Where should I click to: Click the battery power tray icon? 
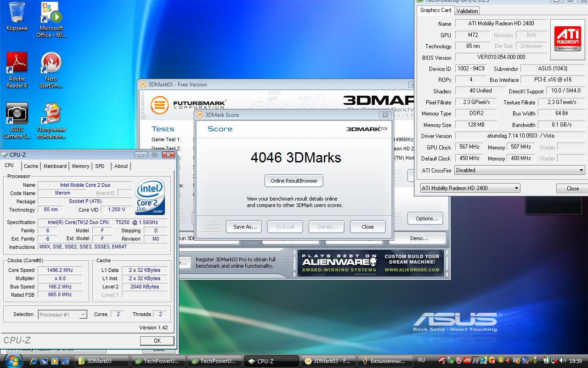[x=546, y=361]
